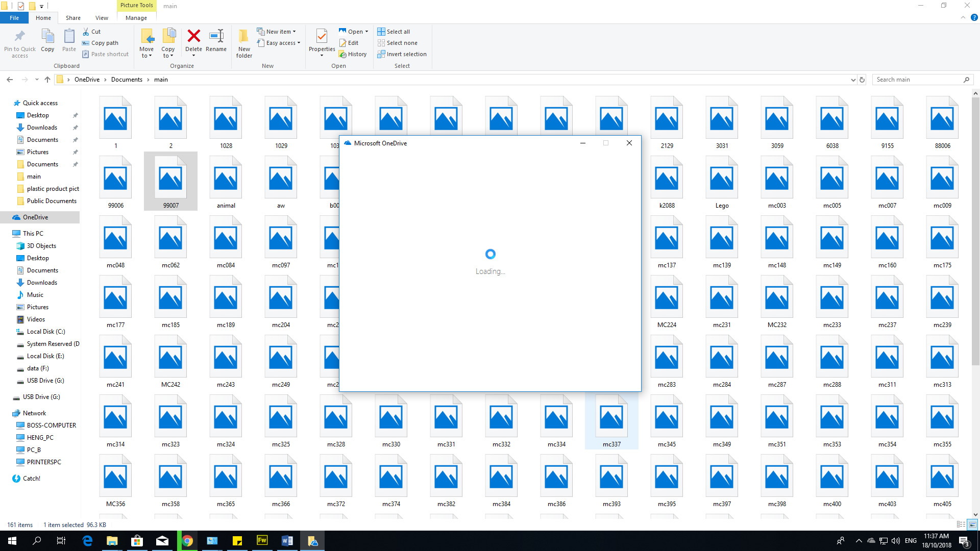
Task: Switch to the View ribbon tab
Action: [x=102, y=18]
